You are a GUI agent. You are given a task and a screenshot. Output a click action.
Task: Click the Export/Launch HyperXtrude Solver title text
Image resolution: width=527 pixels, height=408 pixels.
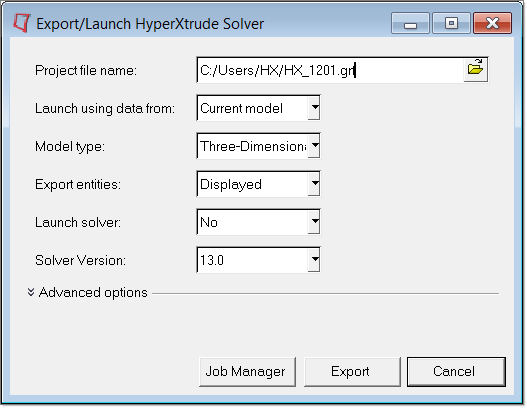[x=150, y=24]
